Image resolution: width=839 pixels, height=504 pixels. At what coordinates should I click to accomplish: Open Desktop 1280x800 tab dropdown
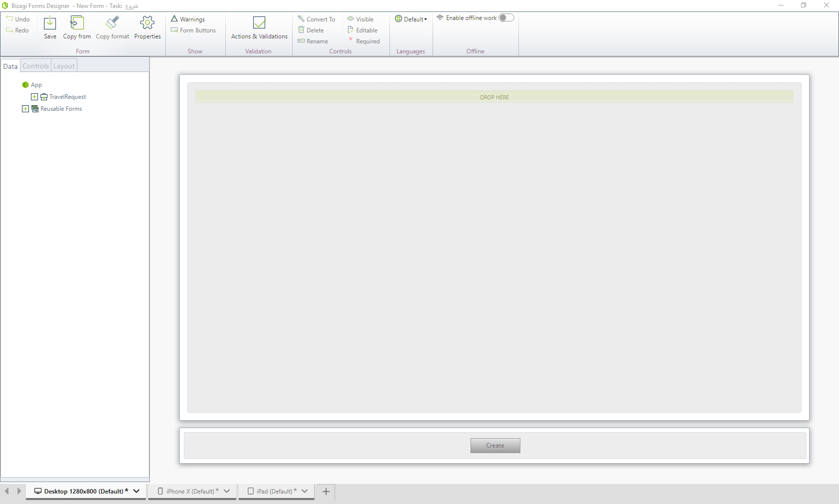click(136, 491)
